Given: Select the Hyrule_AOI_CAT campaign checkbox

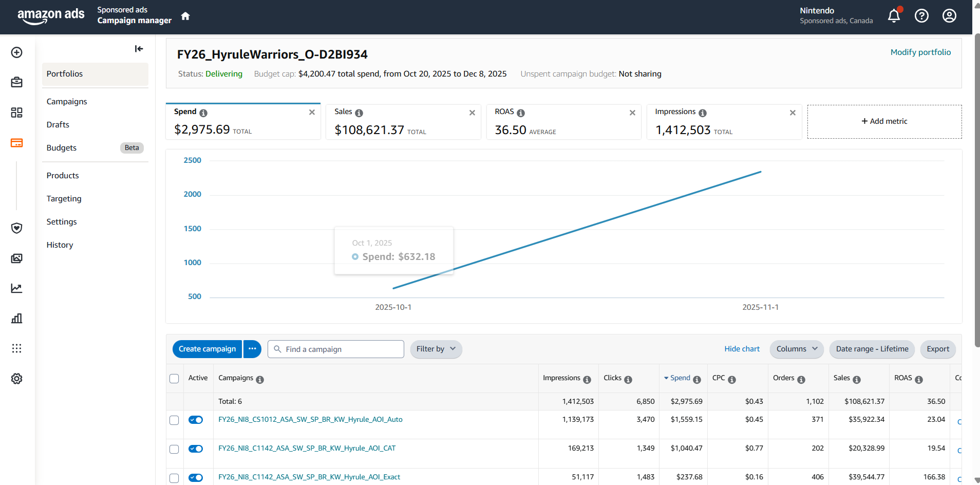Looking at the screenshot, I should point(174,449).
